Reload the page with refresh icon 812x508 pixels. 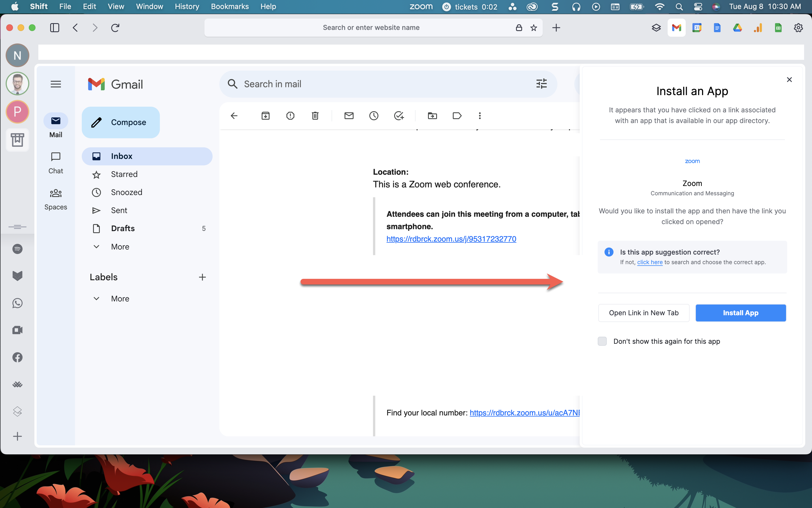tap(115, 28)
